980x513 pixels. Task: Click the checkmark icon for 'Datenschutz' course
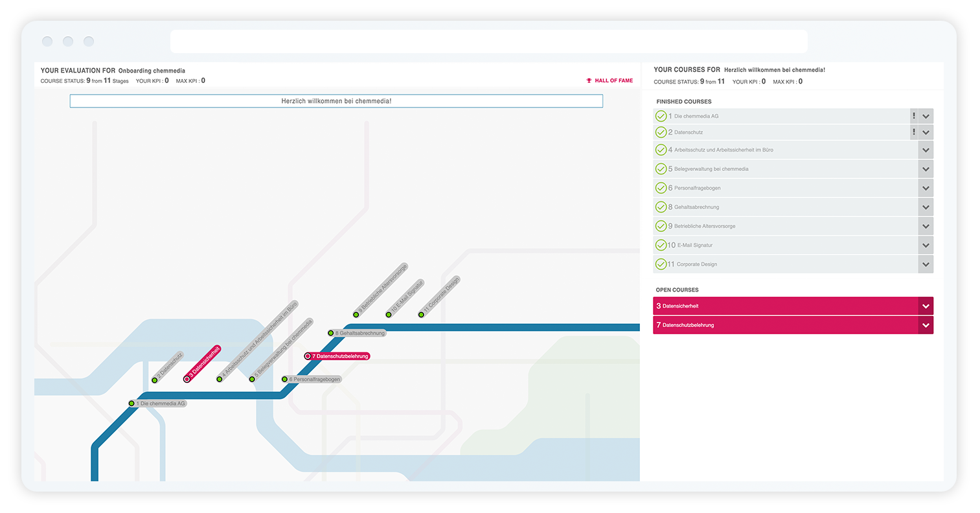pos(661,132)
